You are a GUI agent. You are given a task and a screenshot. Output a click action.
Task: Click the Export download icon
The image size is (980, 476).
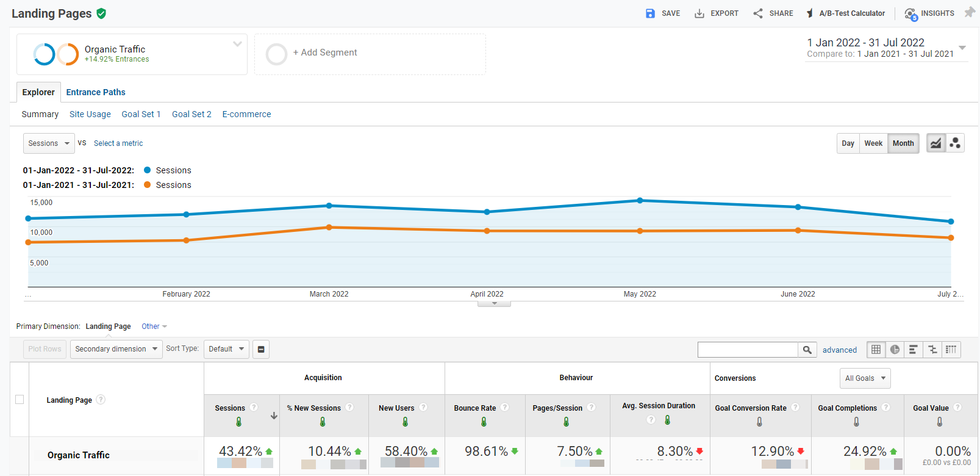(699, 13)
